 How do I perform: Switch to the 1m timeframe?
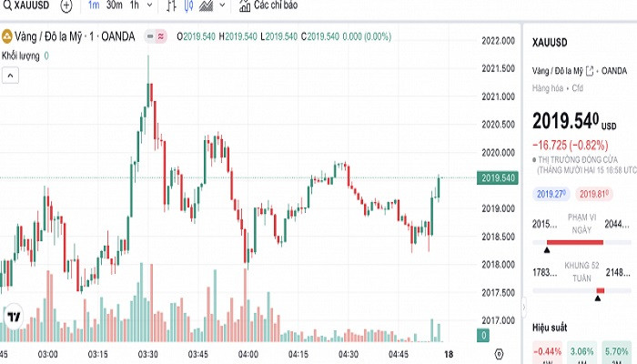click(94, 5)
